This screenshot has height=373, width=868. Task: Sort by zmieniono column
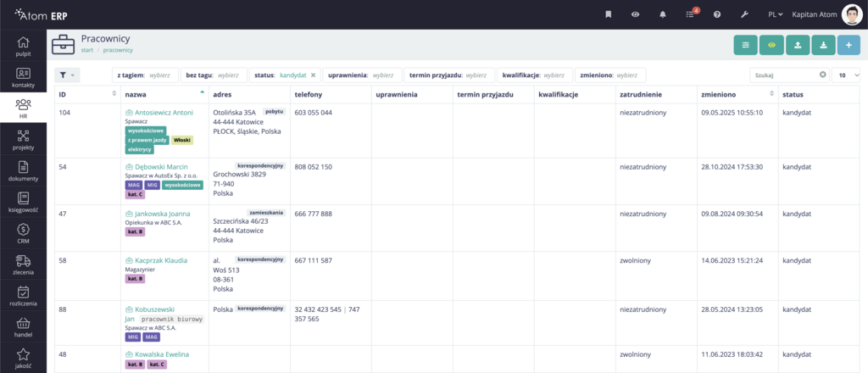click(737, 95)
